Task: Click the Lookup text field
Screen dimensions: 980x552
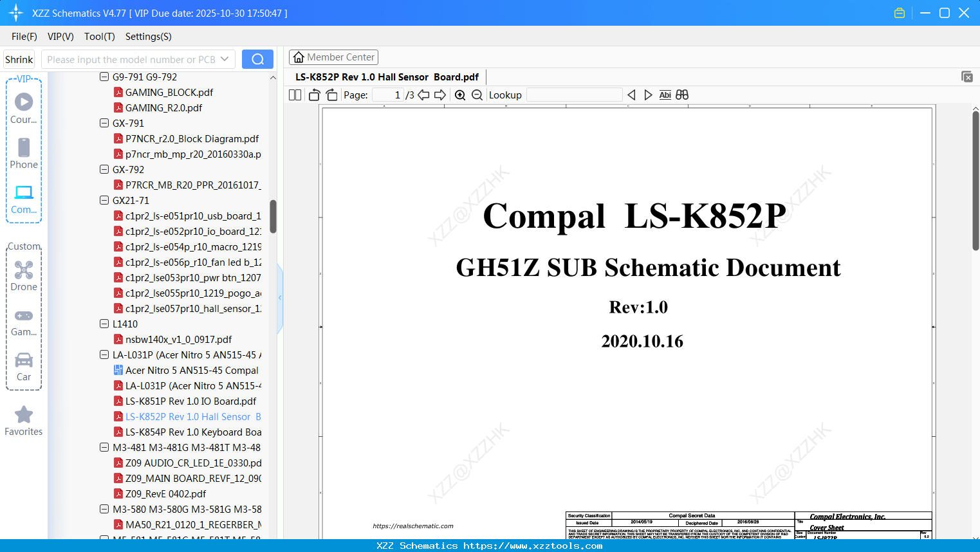Action: click(574, 95)
